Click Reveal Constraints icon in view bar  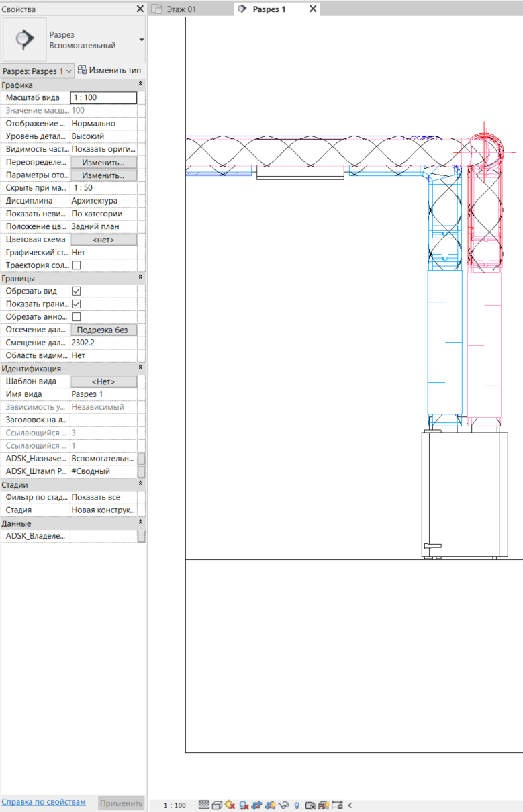[x=337, y=805]
